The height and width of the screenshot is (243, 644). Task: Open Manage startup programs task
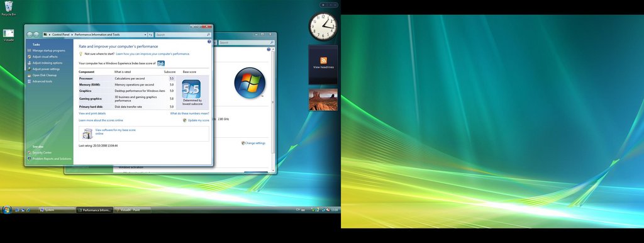pos(49,50)
